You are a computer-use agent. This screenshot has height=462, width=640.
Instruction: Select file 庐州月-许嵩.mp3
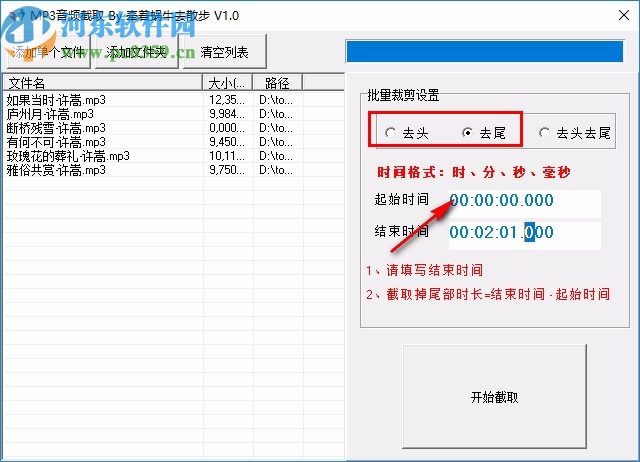pyautogui.click(x=50, y=114)
